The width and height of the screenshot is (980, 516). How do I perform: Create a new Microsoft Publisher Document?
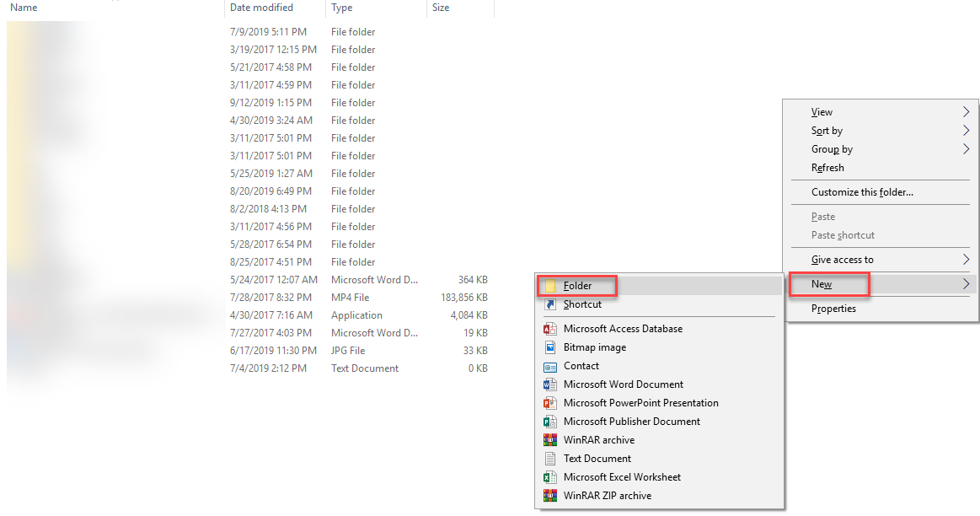[x=660, y=422]
